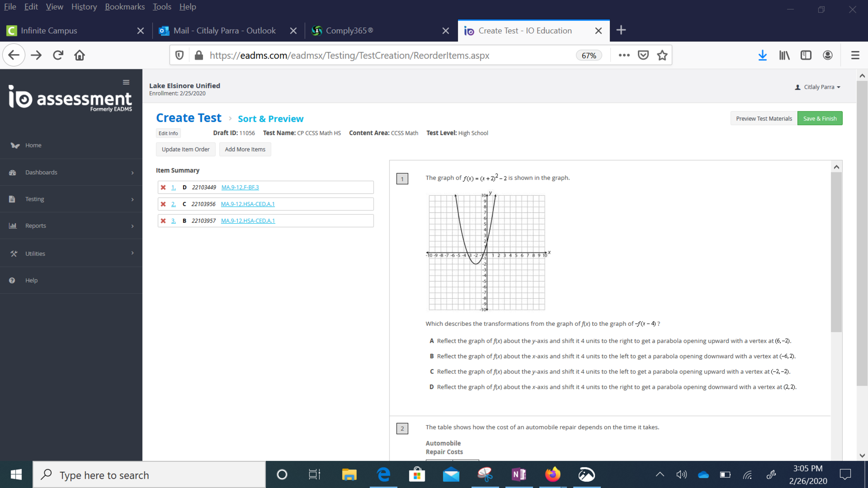Open the Firefox Library icon

pos(784,55)
